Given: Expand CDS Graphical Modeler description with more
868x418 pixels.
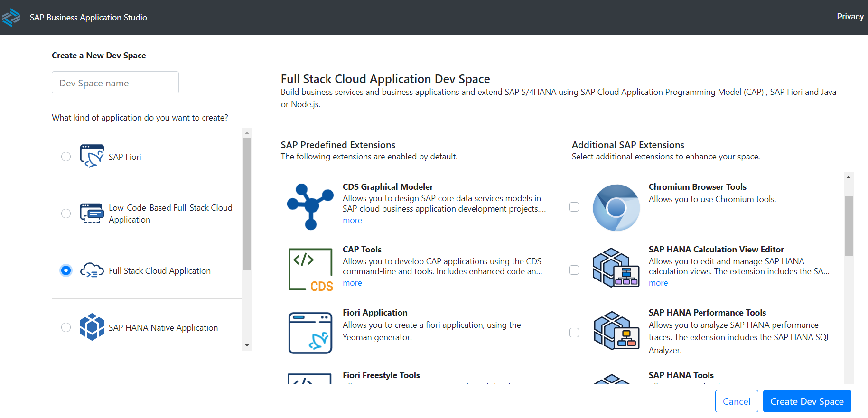Looking at the screenshot, I should (353, 220).
